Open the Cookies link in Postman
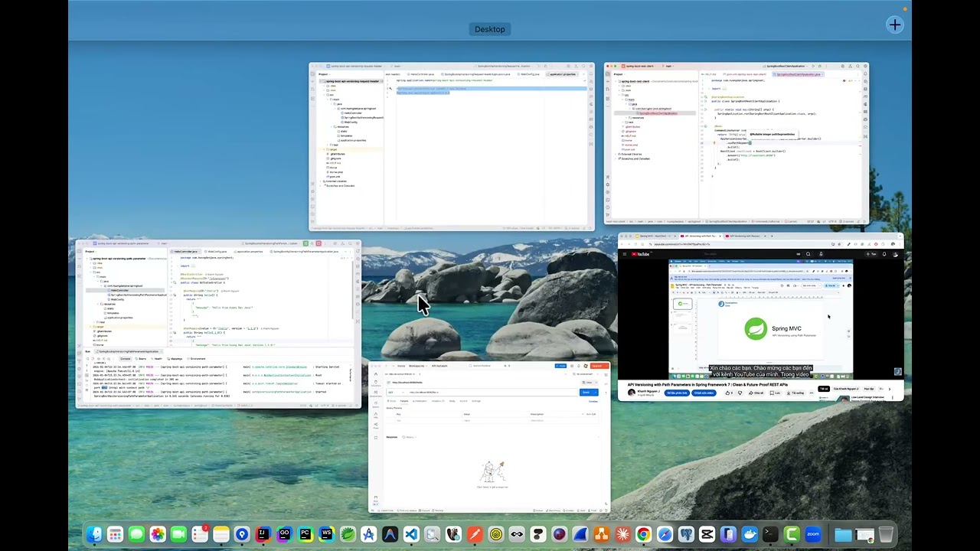Viewport: 980px width, 551px height. (593, 401)
